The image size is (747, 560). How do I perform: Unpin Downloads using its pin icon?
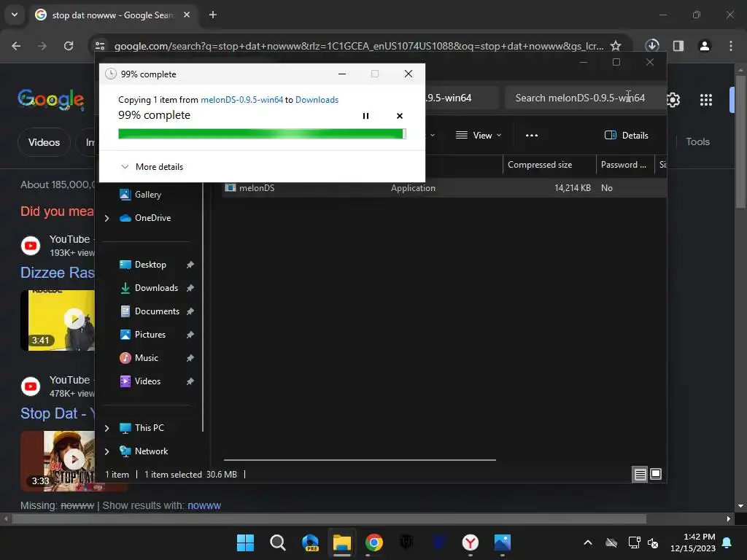click(x=190, y=288)
